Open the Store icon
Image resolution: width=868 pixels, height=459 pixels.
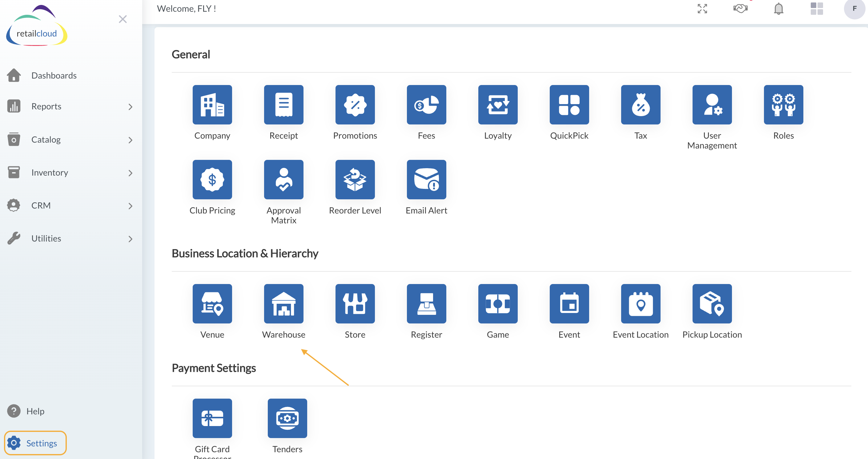[x=355, y=303]
